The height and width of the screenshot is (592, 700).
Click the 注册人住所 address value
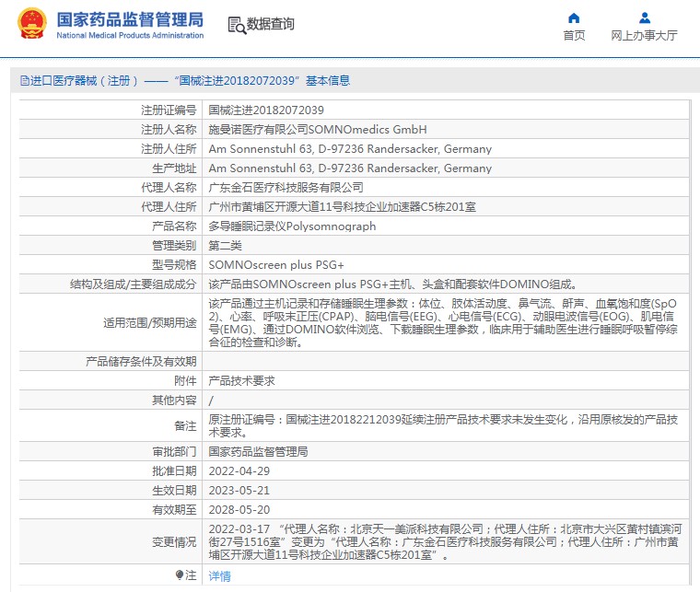point(350,149)
